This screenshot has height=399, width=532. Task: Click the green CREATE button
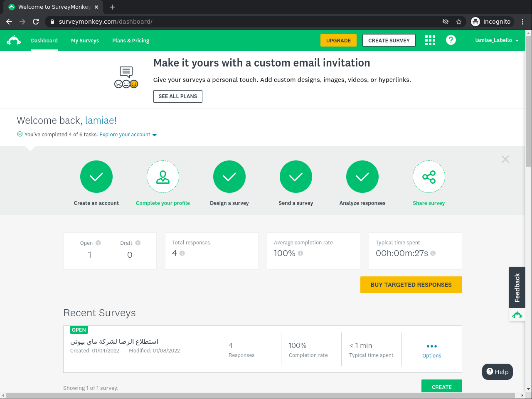pos(442,386)
